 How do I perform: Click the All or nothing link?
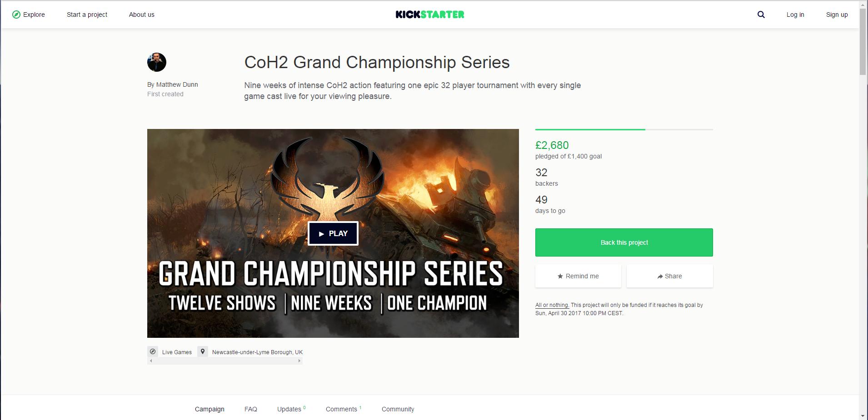pyautogui.click(x=552, y=305)
